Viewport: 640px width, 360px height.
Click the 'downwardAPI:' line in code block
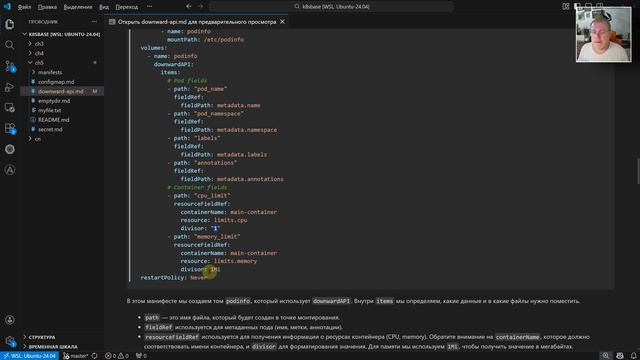tap(173, 64)
